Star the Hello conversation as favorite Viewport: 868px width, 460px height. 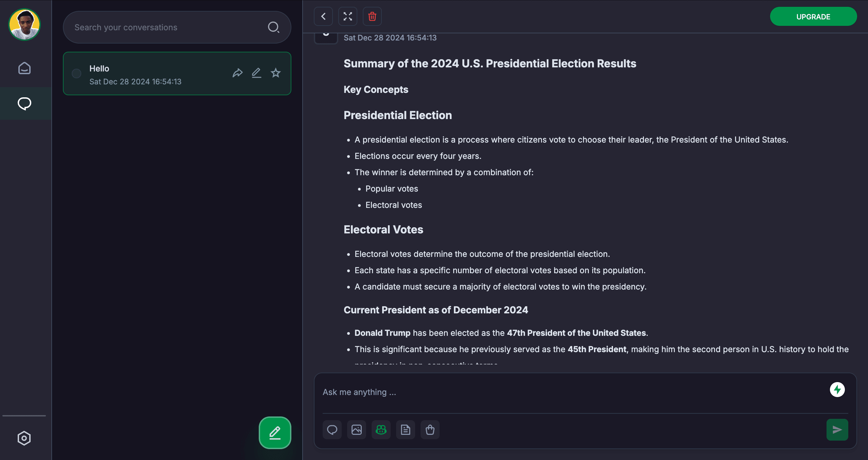275,73
